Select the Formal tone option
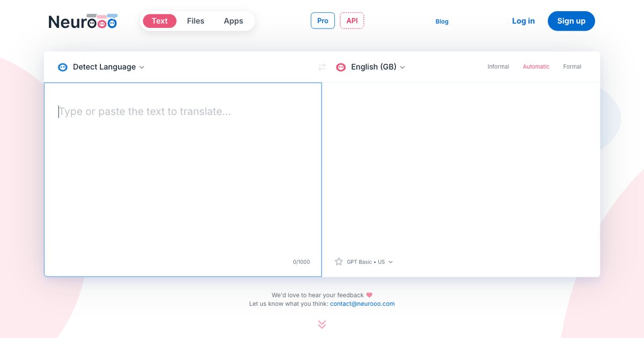644x338 pixels. click(x=572, y=67)
